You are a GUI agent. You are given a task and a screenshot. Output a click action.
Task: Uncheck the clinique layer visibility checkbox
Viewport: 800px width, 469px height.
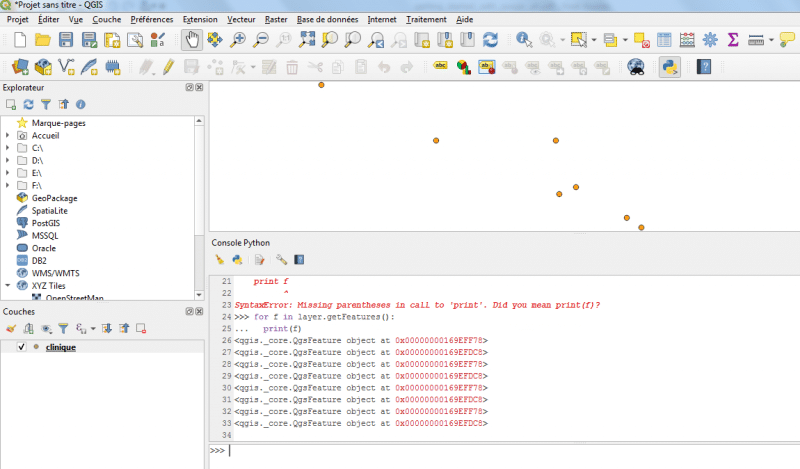[21, 347]
